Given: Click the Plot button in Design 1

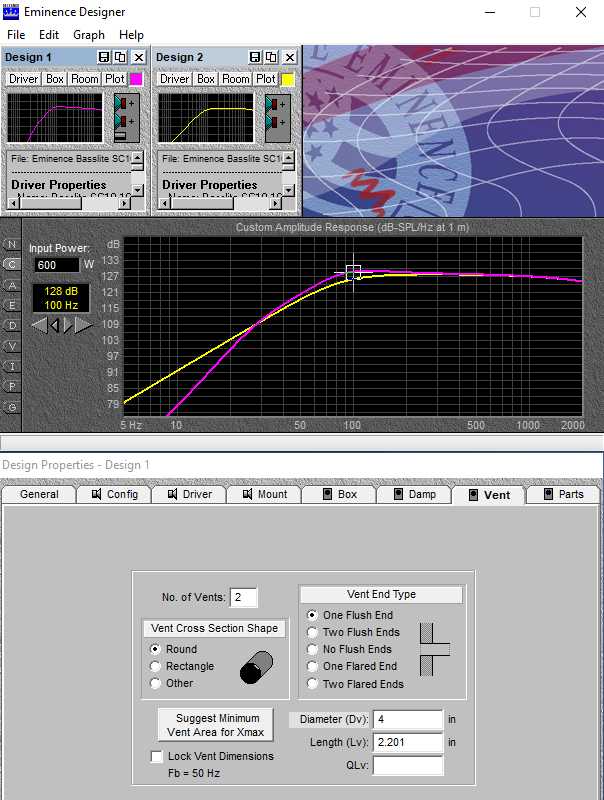Looking at the screenshot, I should coord(115,79).
